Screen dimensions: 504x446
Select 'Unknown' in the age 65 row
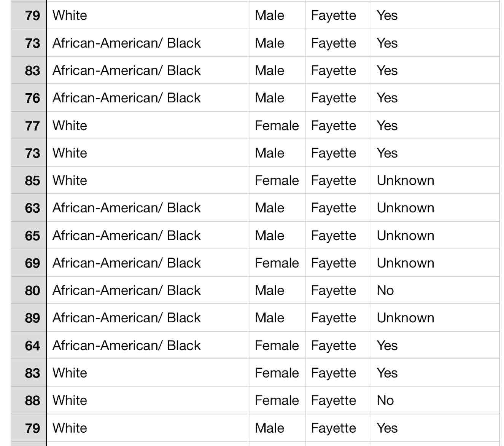coord(405,236)
